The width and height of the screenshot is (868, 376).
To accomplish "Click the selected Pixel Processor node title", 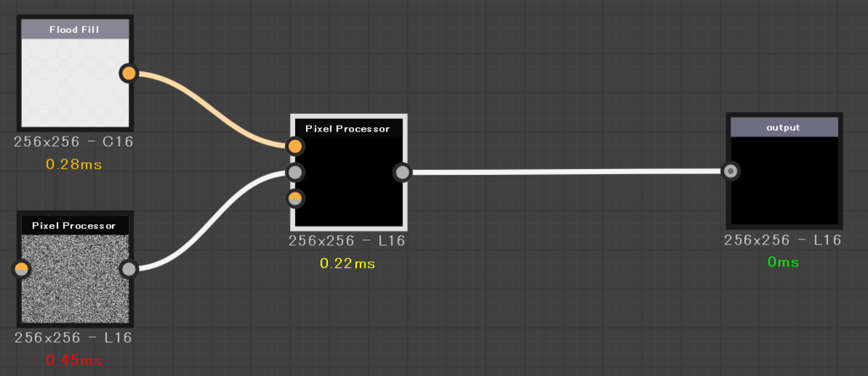I will coord(348,129).
